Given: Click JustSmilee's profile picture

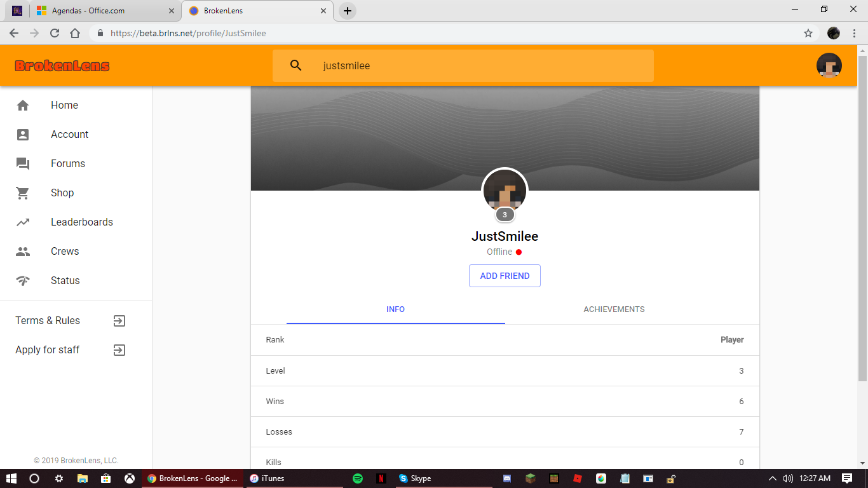Looking at the screenshot, I should (505, 190).
